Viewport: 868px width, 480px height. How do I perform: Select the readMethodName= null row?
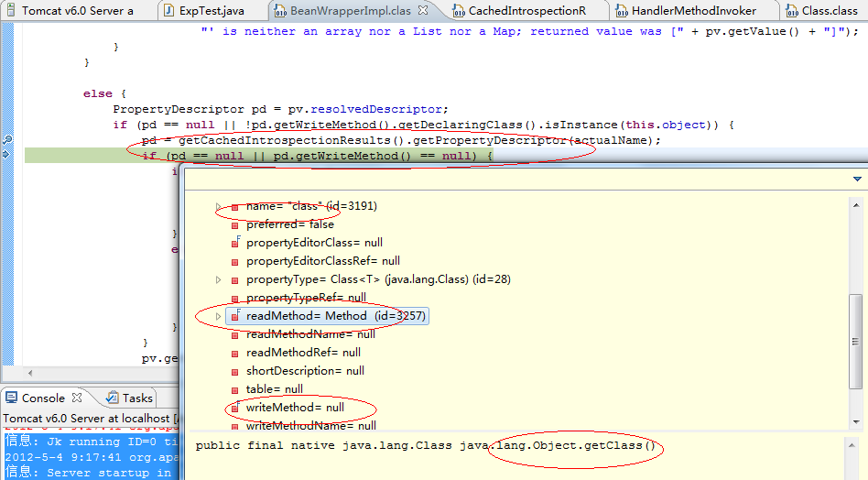click(x=310, y=334)
